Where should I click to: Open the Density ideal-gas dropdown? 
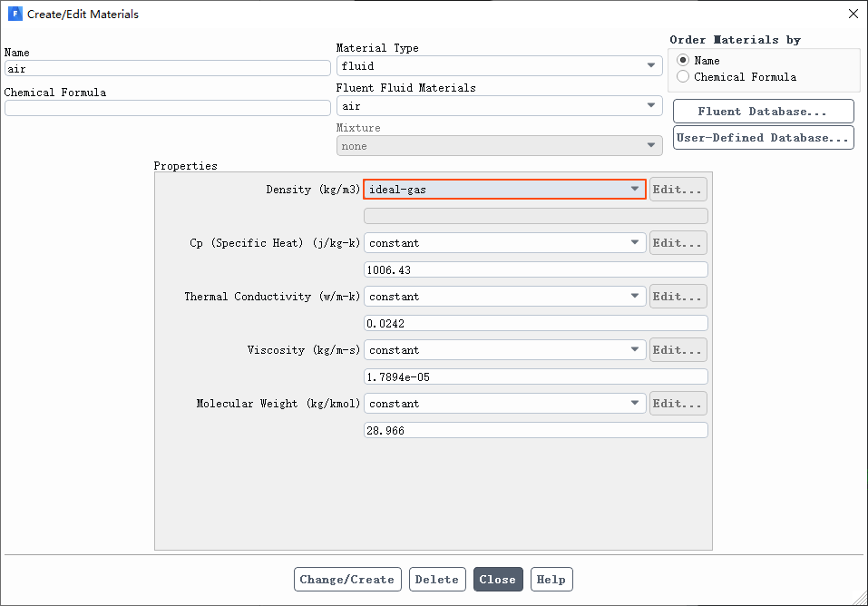point(504,190)
